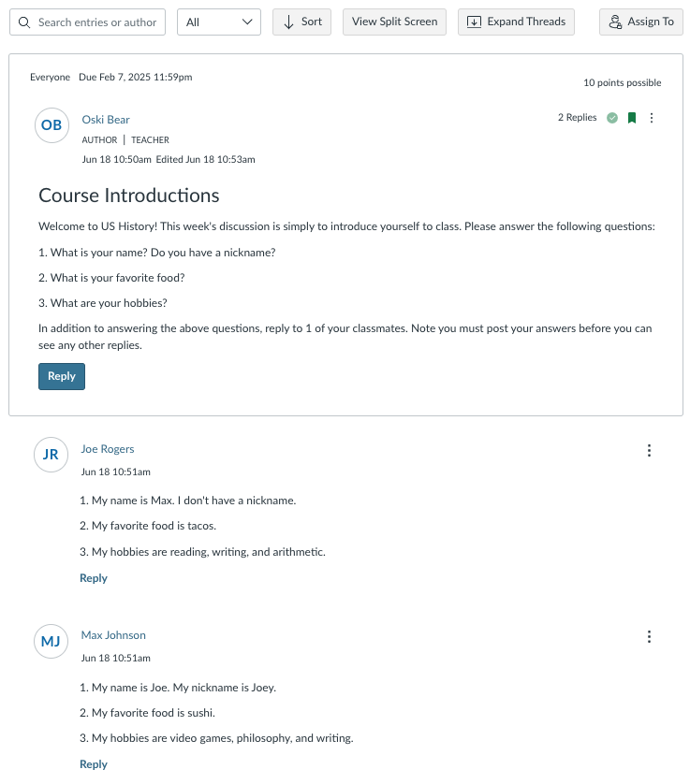Open the kebab menu on Joe Rogers' reply

click(649, 450)
